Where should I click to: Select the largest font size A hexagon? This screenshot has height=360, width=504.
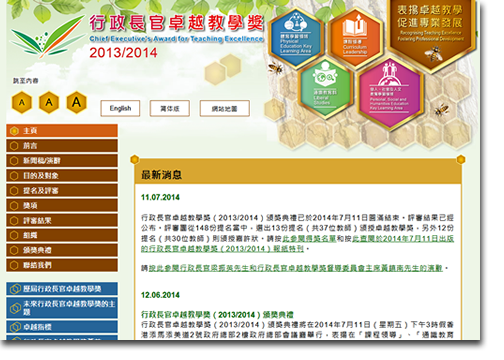[x=76, y=102]
